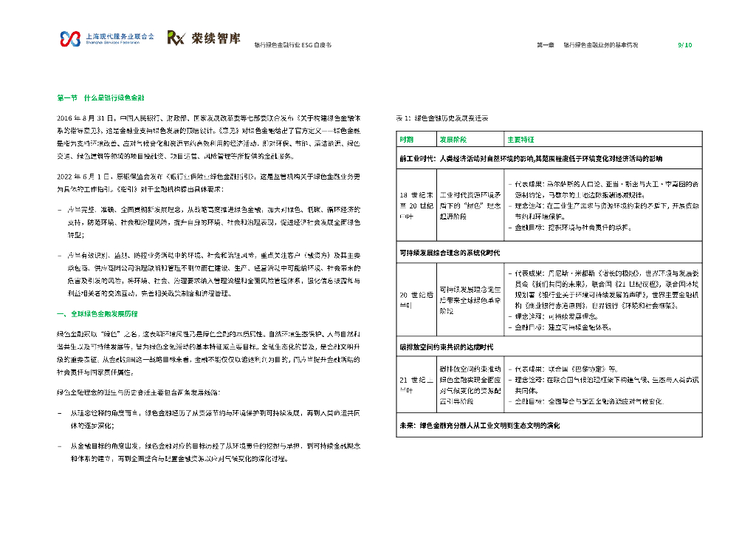Click the item '代表成果：马尔萨斯的人口论'
Image resolution: width=756 pixels, height=535 pixels.
603,190
